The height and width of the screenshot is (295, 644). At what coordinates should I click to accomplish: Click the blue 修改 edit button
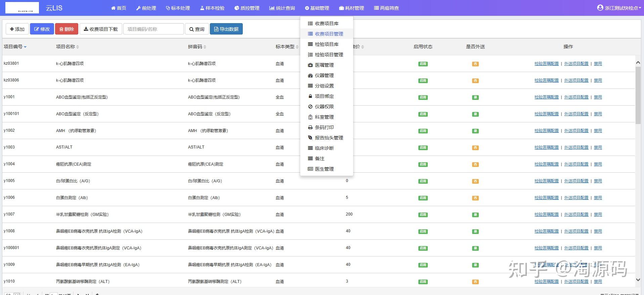coord(42,29)
